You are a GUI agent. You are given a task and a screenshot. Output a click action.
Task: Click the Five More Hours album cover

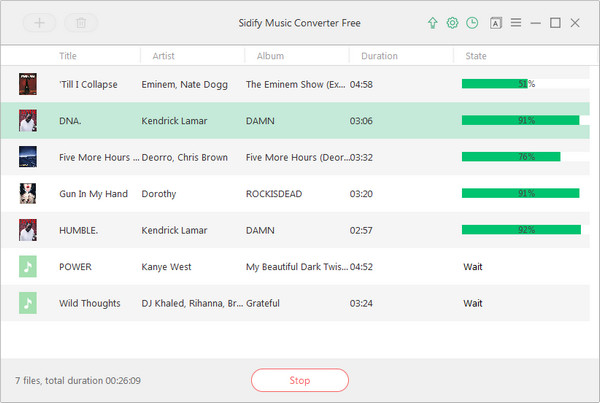coord(28,157)
